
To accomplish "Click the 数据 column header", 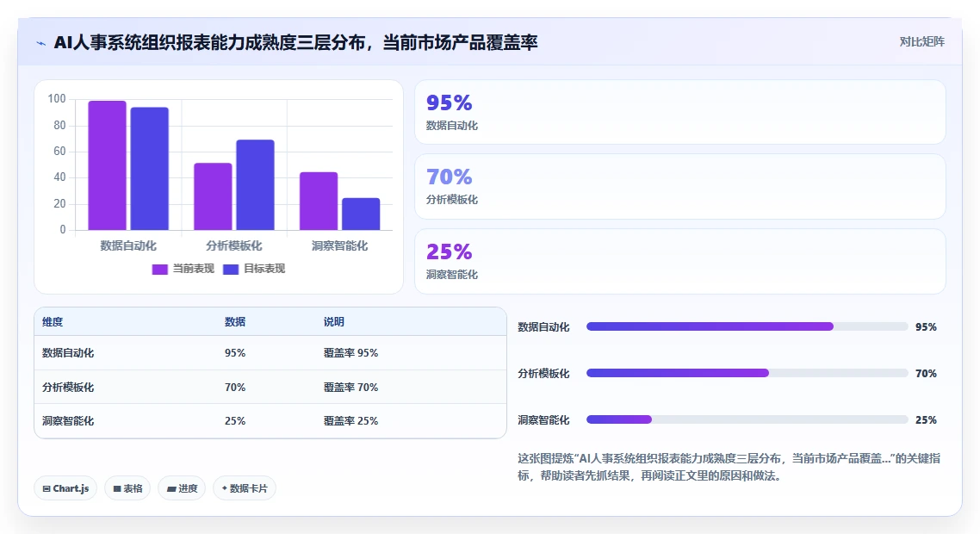I will 235,322.
